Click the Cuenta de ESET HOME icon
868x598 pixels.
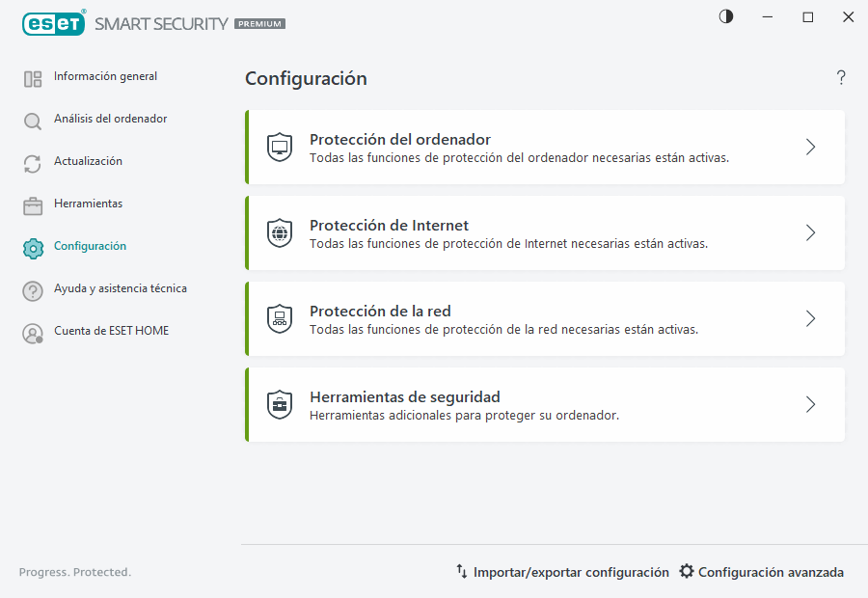click(32, 331)
